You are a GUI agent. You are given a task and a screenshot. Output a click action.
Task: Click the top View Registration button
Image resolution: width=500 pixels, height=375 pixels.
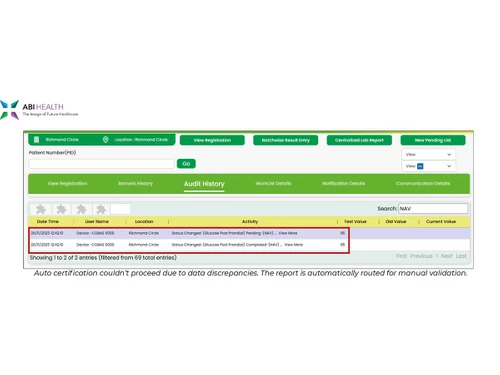point(212,140)
